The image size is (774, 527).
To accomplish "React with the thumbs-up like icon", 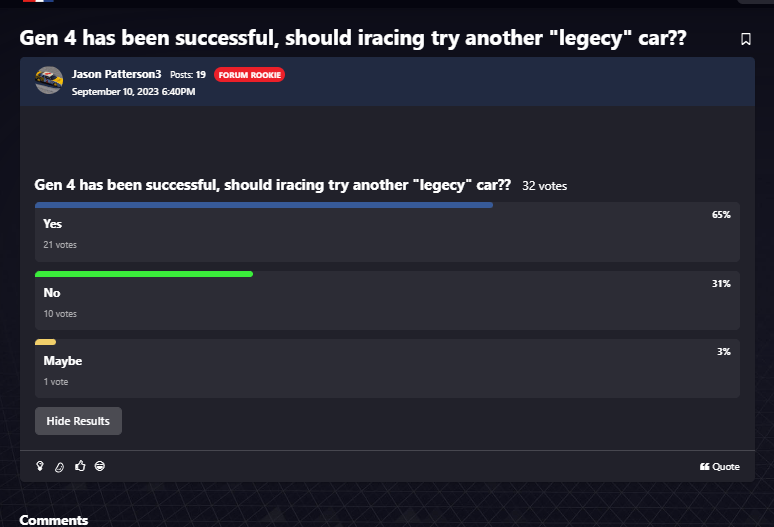I will tap(80, 466).
